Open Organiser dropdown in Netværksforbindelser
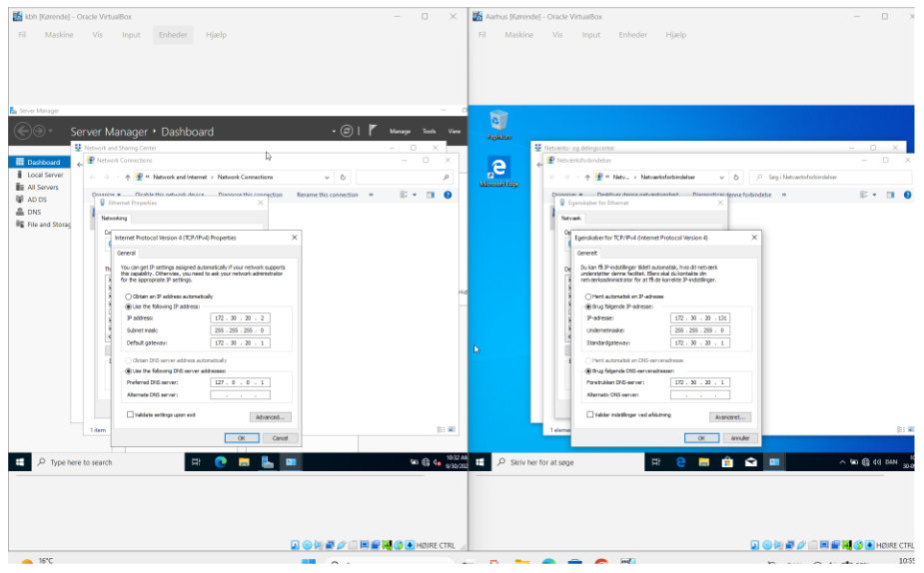The image size is (924, 573). tap(567, 195)
